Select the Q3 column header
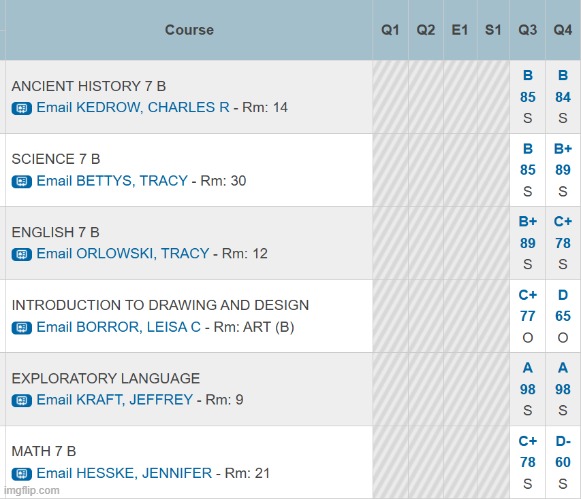581x499 pixels. click(528, 30)
